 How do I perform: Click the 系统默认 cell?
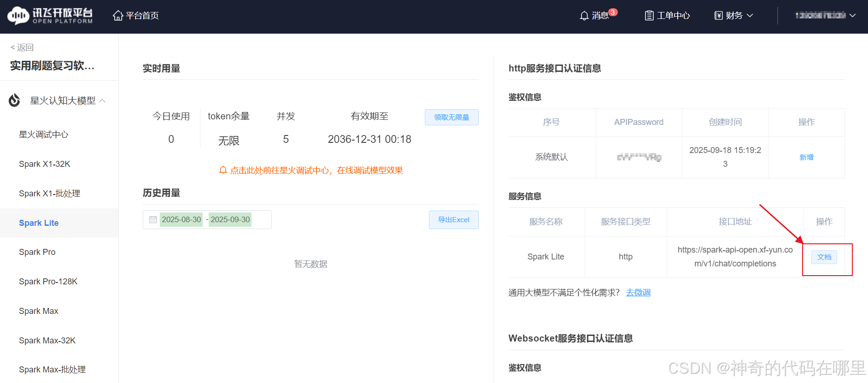[551, 157]
